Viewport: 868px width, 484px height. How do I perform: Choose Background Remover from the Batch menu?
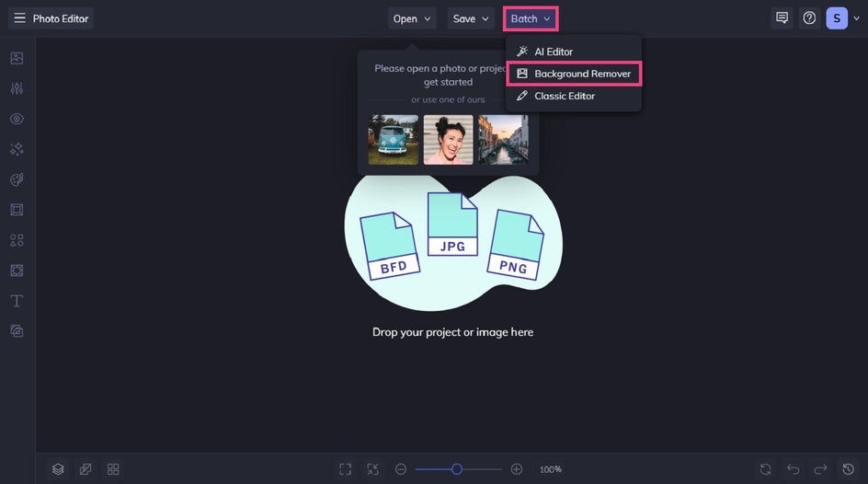(574, 74)
